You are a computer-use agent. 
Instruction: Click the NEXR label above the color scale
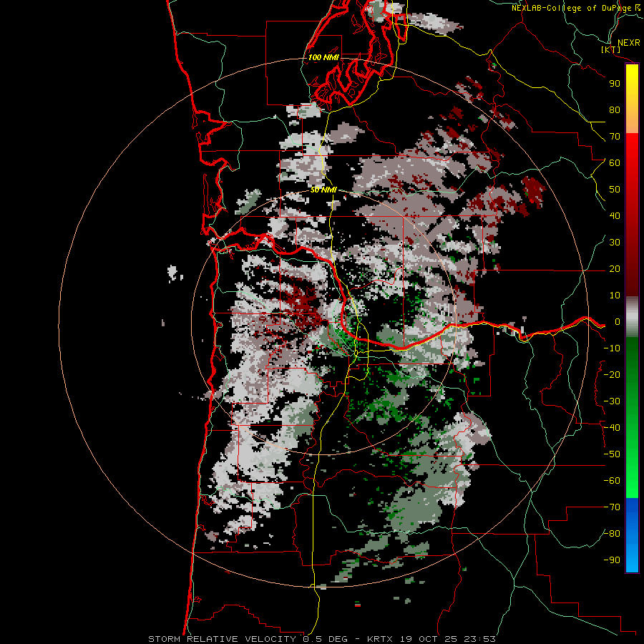click(x=628, y=43)
